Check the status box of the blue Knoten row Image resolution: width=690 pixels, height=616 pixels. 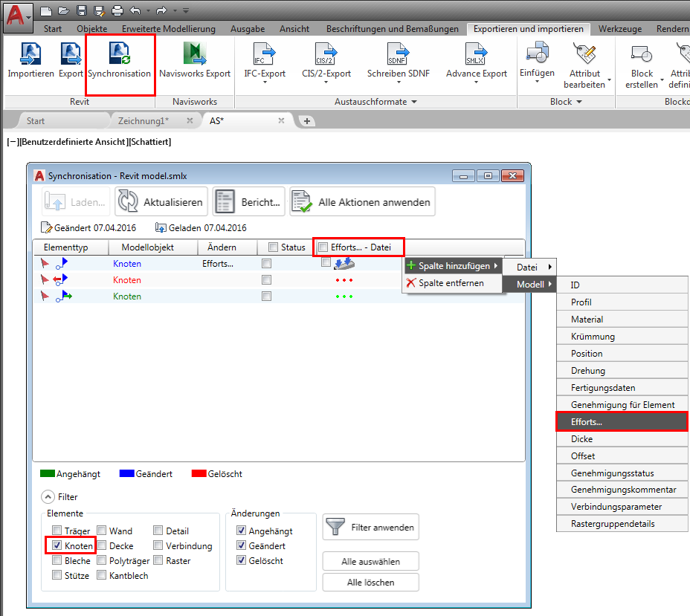click(266, 263)
